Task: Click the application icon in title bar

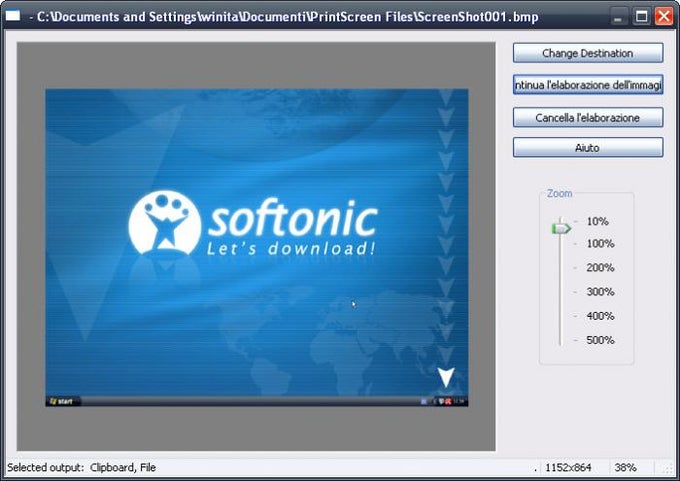Action: (13, 16)
